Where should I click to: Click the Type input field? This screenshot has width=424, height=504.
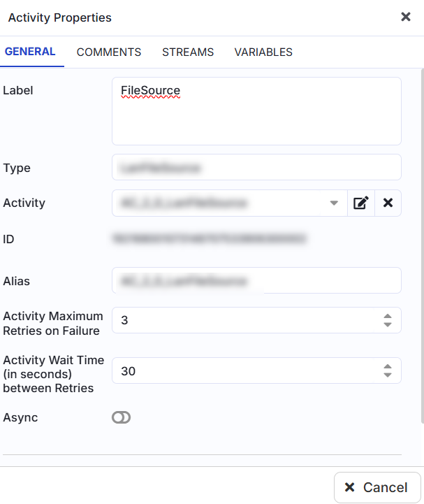point(256,167)
